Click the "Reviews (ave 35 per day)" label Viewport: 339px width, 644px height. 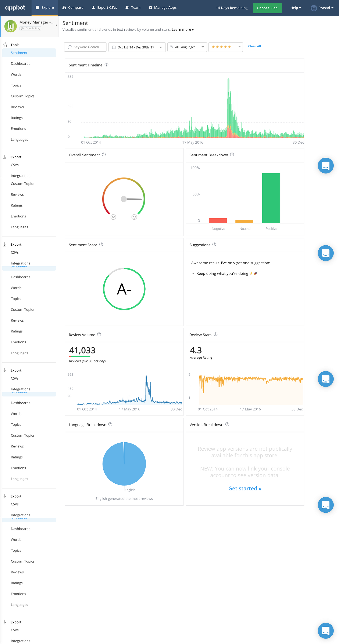87,361
